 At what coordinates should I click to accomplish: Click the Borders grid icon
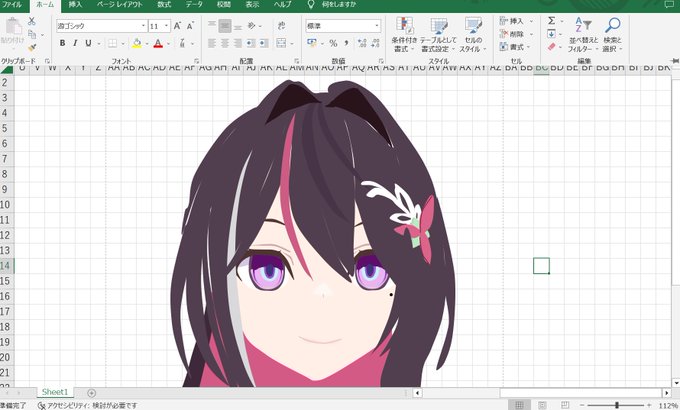pyautogui.click(x=112, y=43)
